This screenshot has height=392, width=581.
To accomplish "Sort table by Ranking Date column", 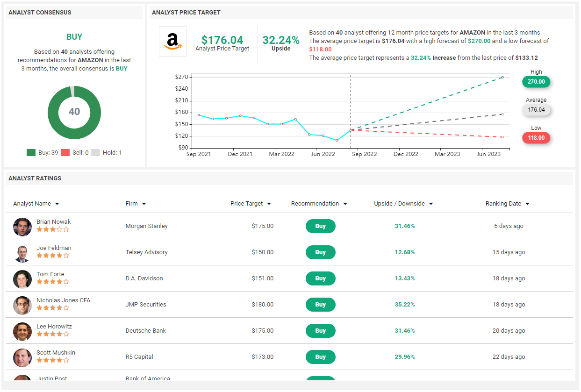I will tap(508, 204).
